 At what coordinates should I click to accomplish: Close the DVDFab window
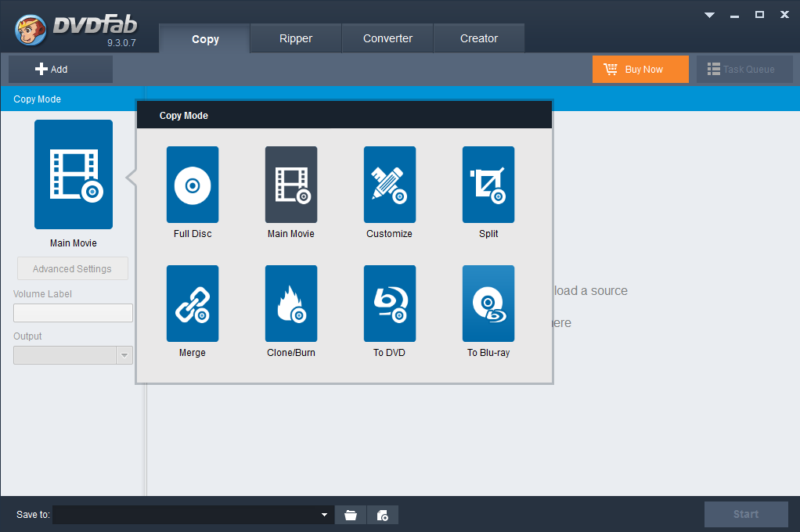784,15
